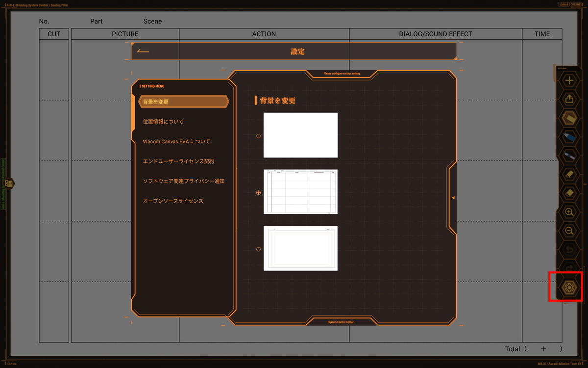The height and width of the screenshot is (368, 588).
Task: Open settings with the gear icon
Action: pos(569,288)
